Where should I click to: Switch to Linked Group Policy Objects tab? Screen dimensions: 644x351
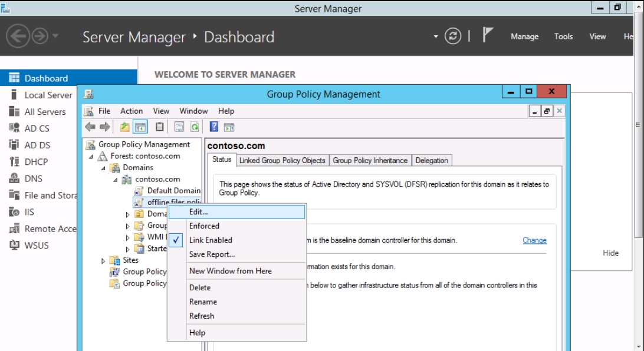(282, 160)
